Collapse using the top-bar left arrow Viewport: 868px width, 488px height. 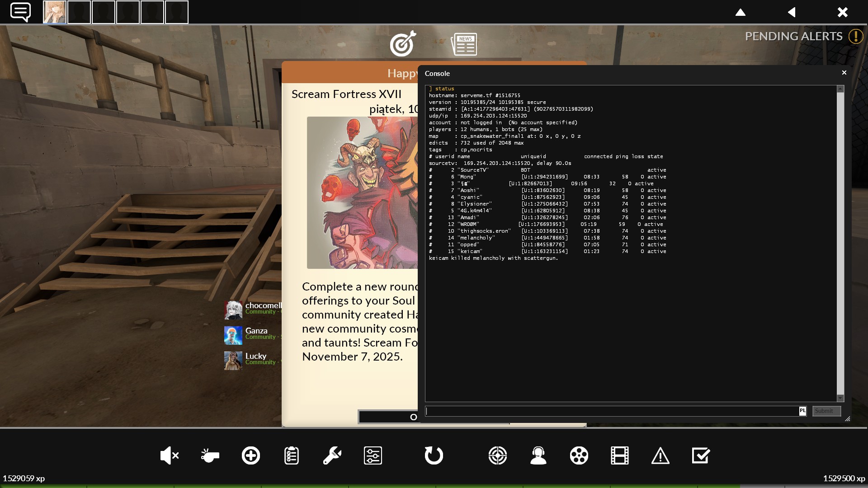792,12
